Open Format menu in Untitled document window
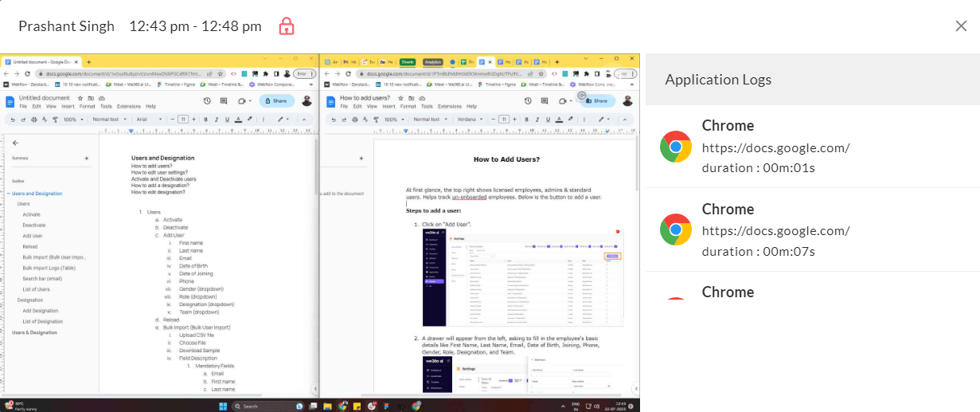This screenshot has height=412, width=980. point(87,106)
